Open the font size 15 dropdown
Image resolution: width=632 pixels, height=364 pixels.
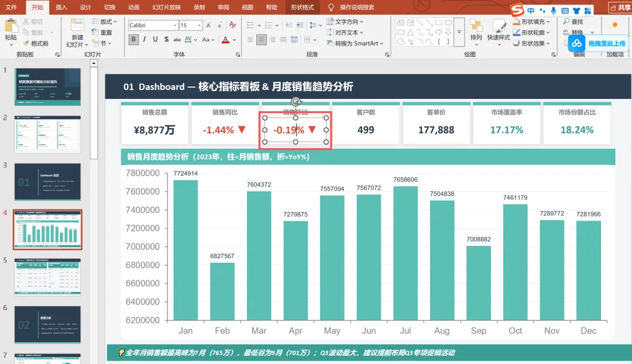tap(199, 25)
